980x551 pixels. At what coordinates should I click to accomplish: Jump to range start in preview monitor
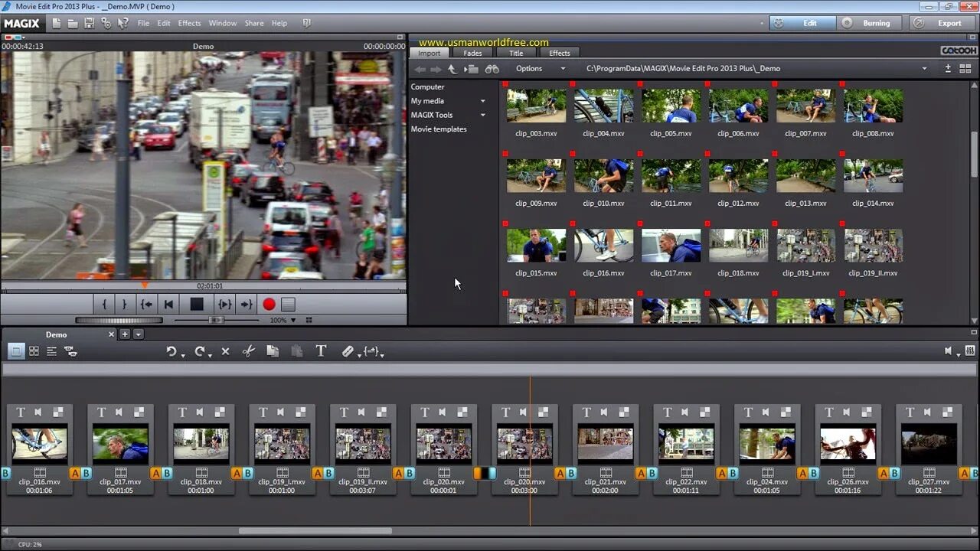pos(146,304)
